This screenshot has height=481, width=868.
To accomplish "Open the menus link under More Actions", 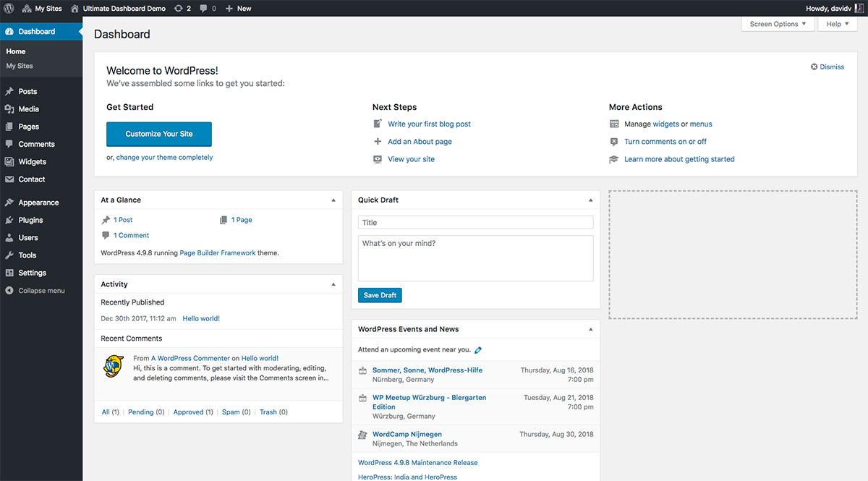I will [x=701, y=124].
